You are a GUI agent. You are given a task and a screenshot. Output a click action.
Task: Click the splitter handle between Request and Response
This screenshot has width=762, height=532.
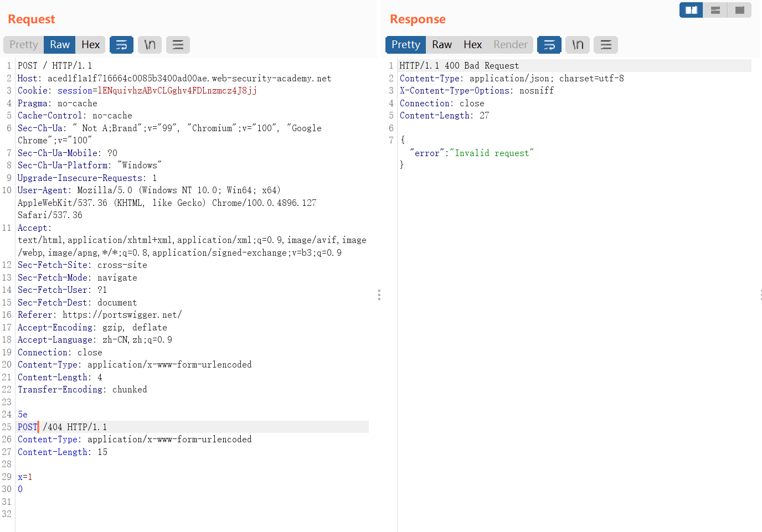coord(379,295)
